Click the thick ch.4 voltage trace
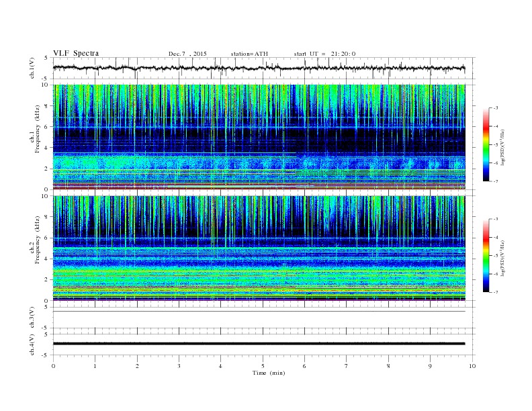532x411 pixels. [259, 344]
